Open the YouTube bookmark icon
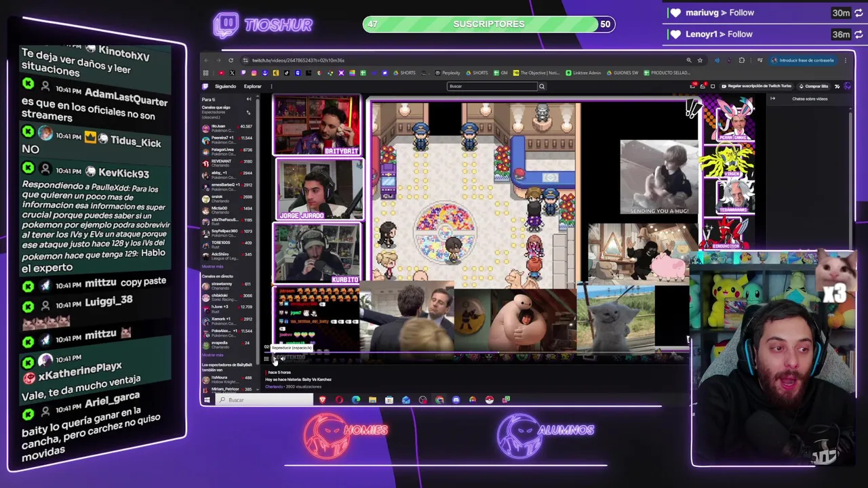This screenshot has height=488, width=868. [222, 73]
